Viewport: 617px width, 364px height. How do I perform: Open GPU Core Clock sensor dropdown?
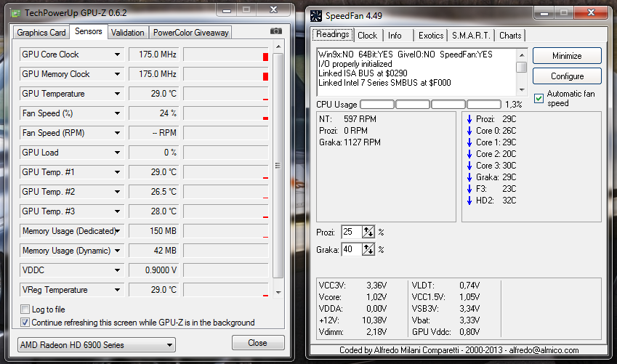pos(117,54)
